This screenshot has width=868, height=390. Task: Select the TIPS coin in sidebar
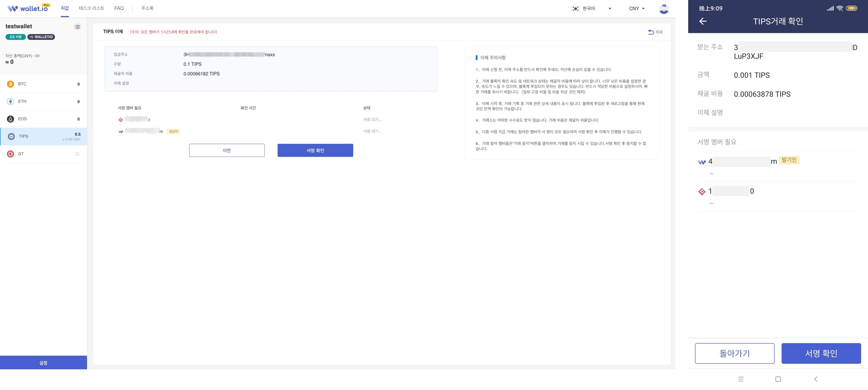[x=43, y=136]
